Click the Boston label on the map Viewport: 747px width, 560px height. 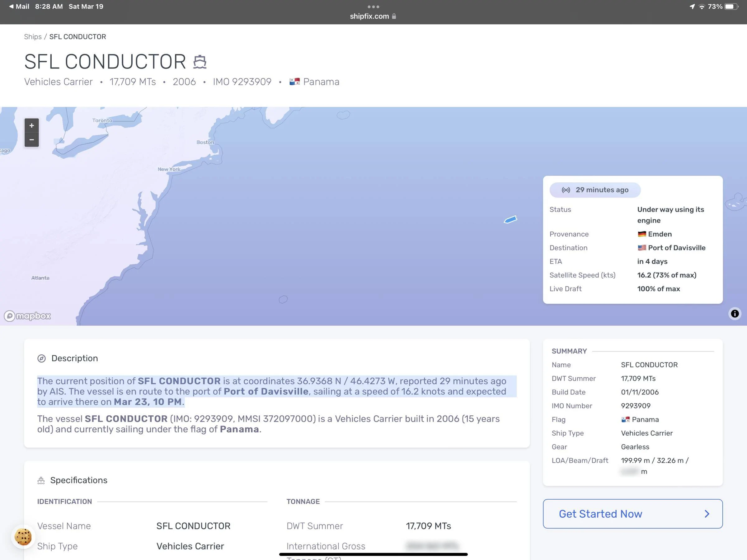click(x=205, y=142)
